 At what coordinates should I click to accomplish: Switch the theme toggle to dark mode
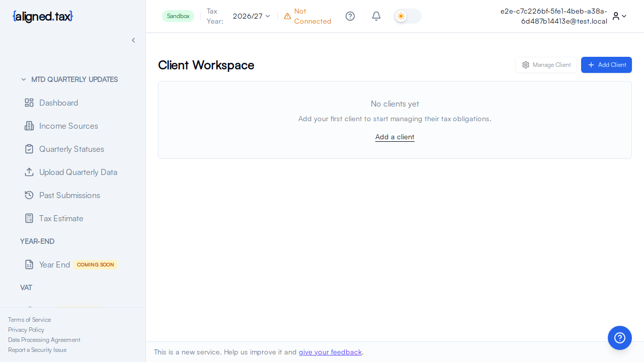tap(407, 16)
